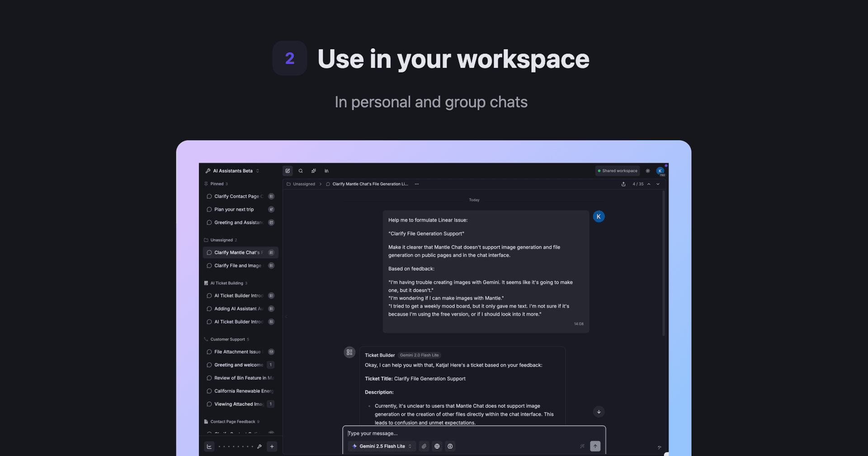Screen dimensions: 868x456
Task: Start a new chat with compose icon
Action: [x=288, y=171]
